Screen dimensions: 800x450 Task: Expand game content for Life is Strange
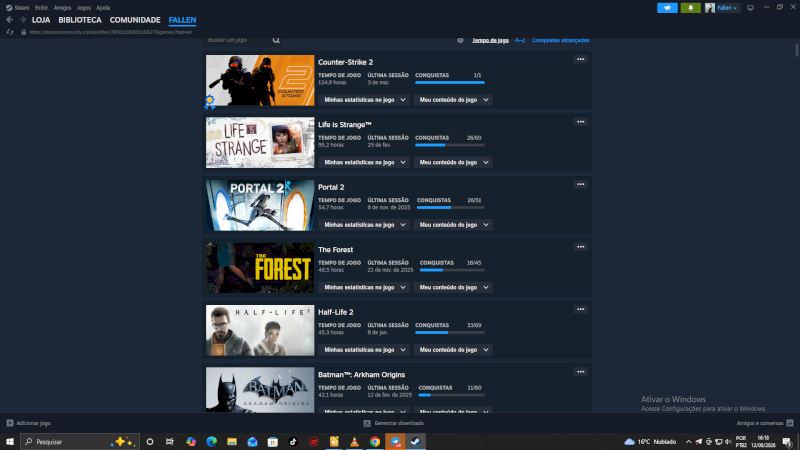click(x=454, y=162)
